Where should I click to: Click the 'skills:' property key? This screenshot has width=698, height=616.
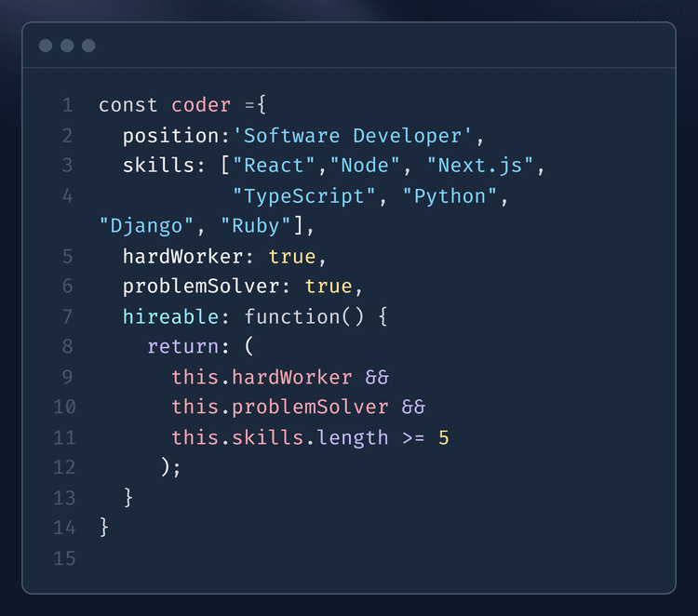tap(164, 166)
